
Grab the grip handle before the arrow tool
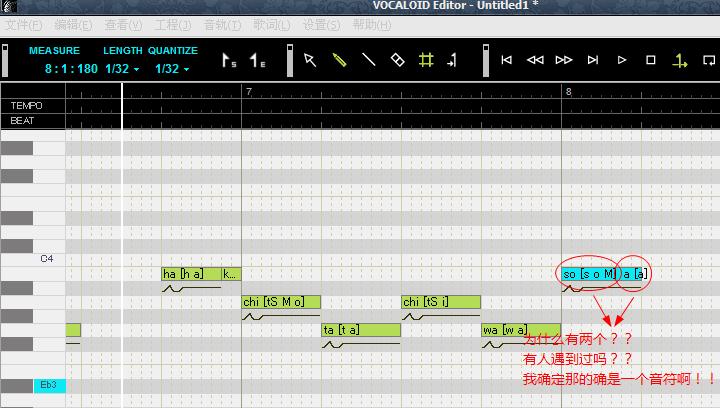click(290, 60)
